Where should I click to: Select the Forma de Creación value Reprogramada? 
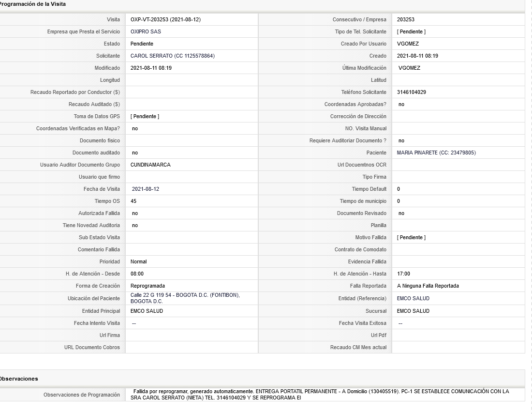[x=148, y=286]
